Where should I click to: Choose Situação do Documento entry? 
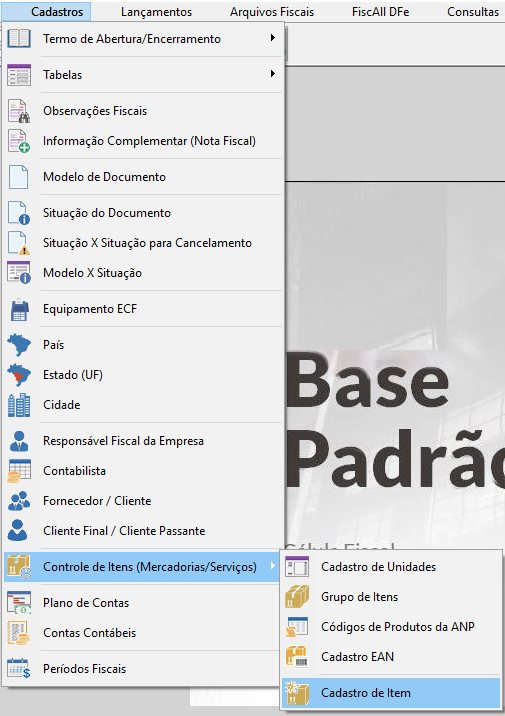[x=143, y=213]
